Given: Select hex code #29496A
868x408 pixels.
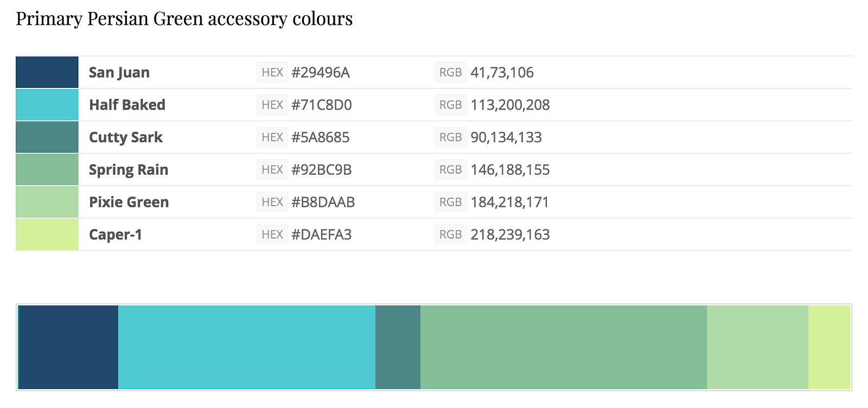Looking at the screenshot, I should 321,73.
